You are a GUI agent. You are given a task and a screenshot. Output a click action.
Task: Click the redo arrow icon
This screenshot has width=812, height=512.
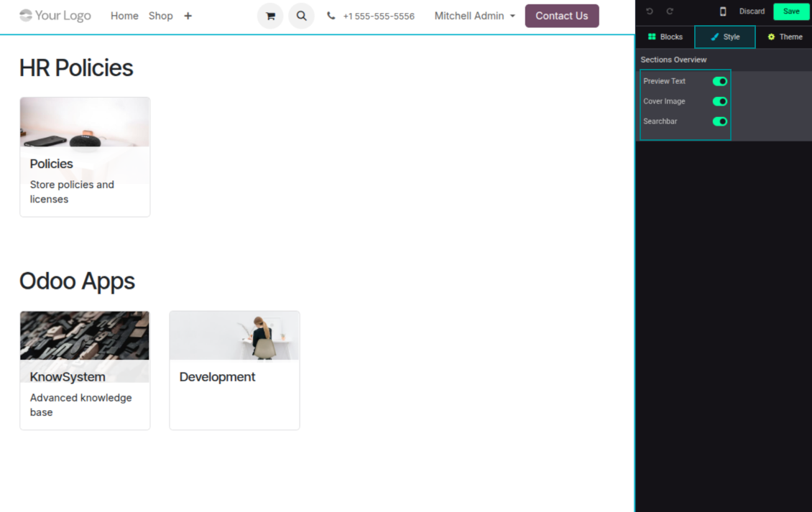click(670, 11)
